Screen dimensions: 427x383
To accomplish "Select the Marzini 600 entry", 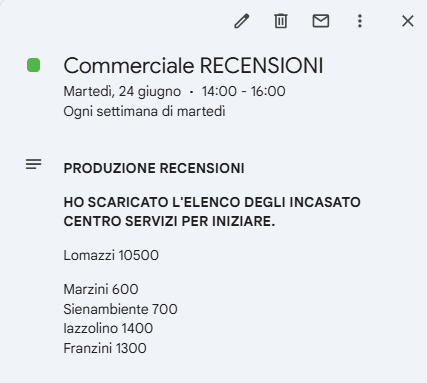I will 101,289.
